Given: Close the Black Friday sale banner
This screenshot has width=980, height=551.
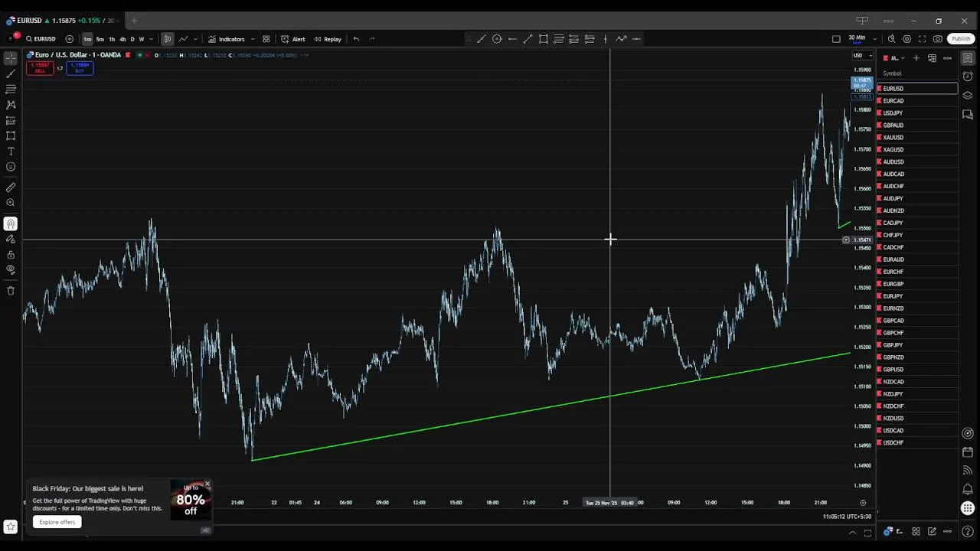Looking at the screenshot, I should [x=207, y=484].
